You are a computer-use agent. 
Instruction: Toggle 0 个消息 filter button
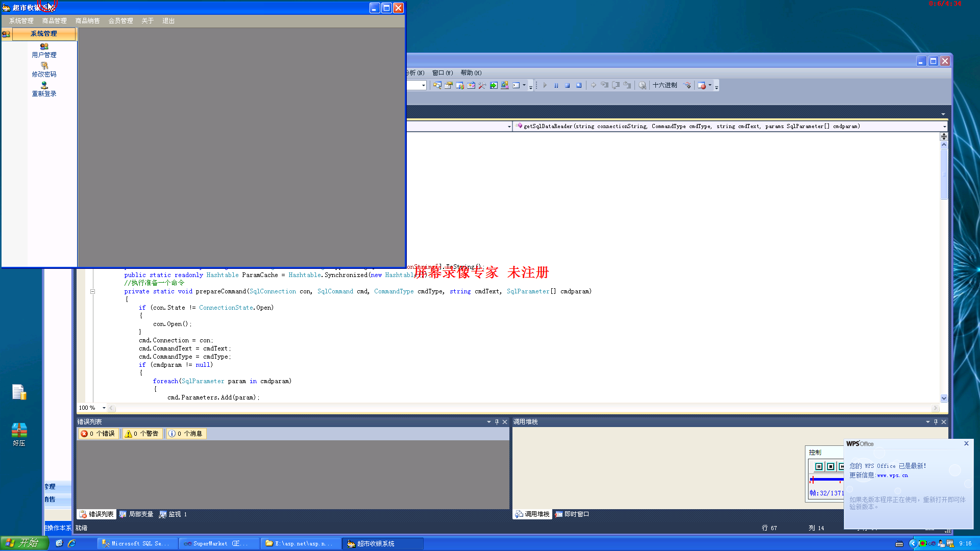point(186,434)
